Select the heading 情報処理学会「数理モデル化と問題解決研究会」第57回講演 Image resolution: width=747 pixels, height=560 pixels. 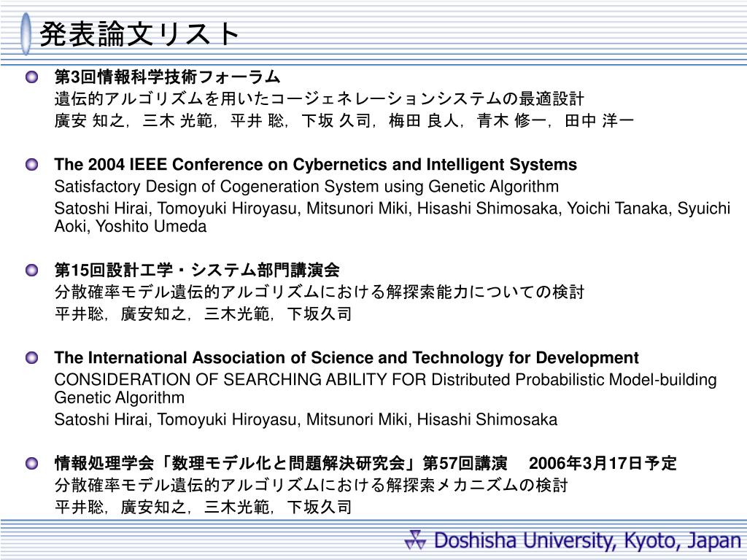(281, 463)
